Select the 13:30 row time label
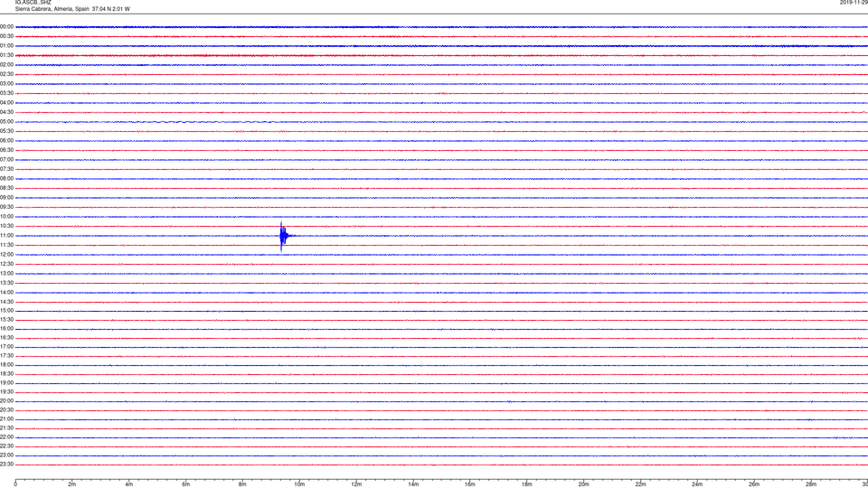The image size is (868, 488). (7, 283)
